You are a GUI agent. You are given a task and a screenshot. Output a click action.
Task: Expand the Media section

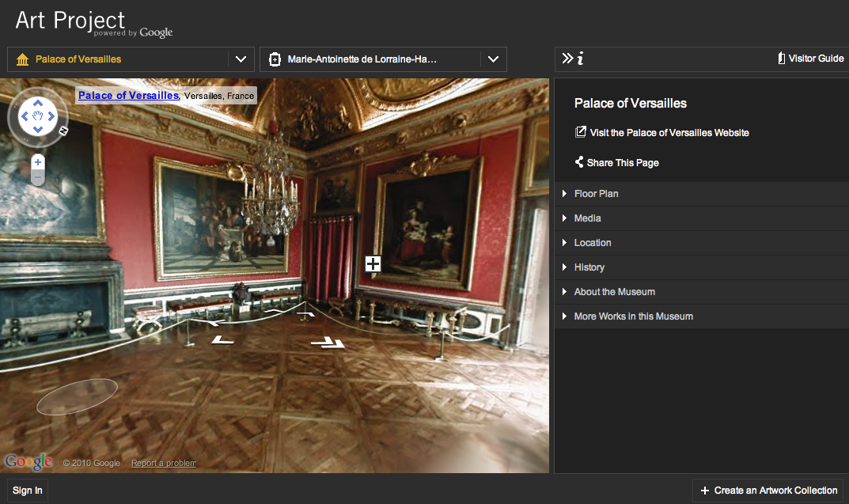pos(587,218)
